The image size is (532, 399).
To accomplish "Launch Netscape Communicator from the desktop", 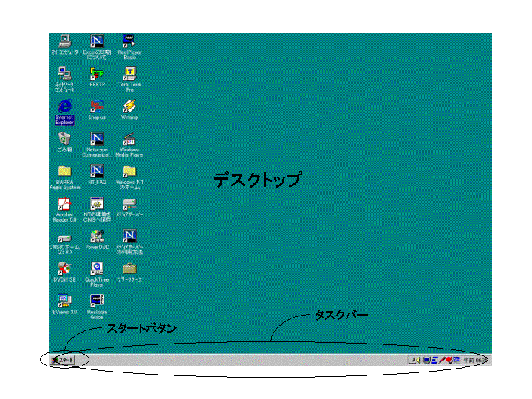I will click(x=97, y=138).
